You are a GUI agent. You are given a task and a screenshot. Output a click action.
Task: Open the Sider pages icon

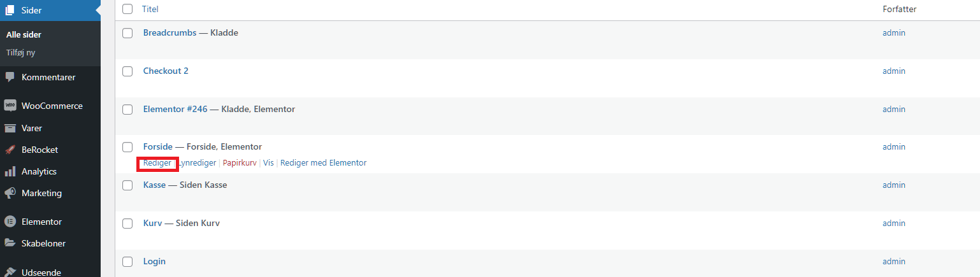[x=10, y=10]
